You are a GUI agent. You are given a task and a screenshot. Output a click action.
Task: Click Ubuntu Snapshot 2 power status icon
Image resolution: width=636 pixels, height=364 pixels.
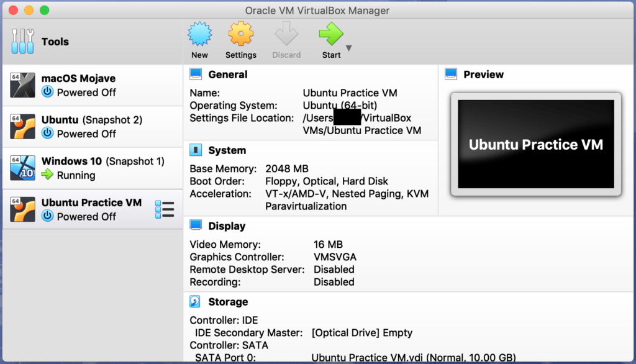pyautogui.click(x=47, y=133)
